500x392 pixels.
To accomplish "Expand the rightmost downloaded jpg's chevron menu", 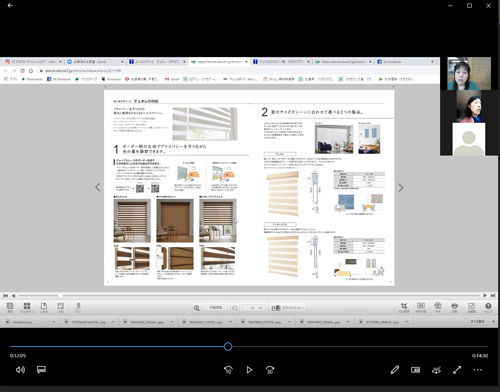I will pos(407,322).
